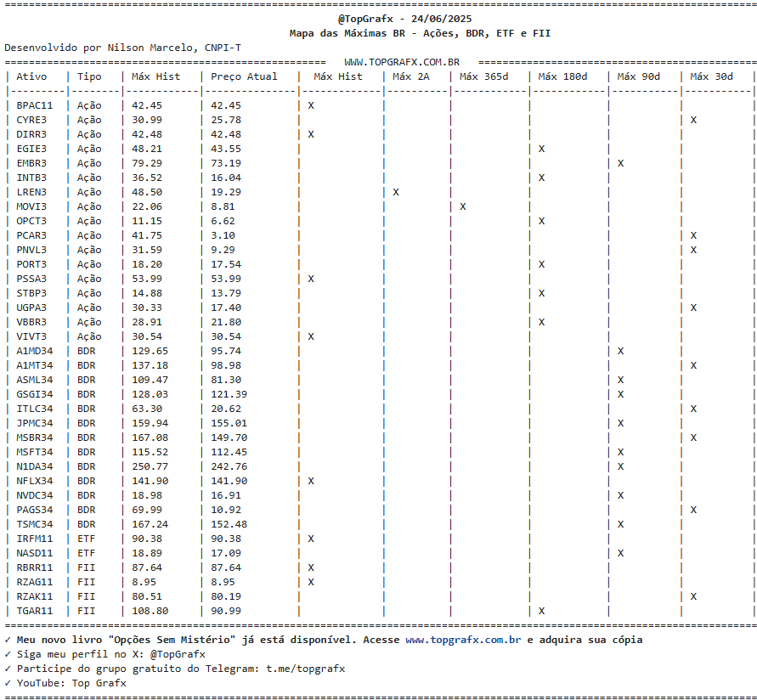
Task: Click the Siga meu perfil no X line
Action: (x=111, y=654)
